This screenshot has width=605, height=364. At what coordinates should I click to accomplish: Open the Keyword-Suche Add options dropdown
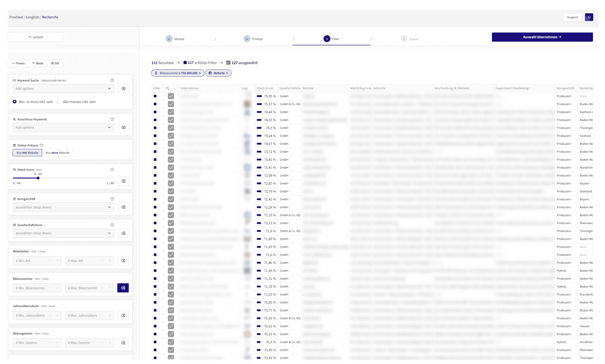pyautogui.click(x=63, y=89)
